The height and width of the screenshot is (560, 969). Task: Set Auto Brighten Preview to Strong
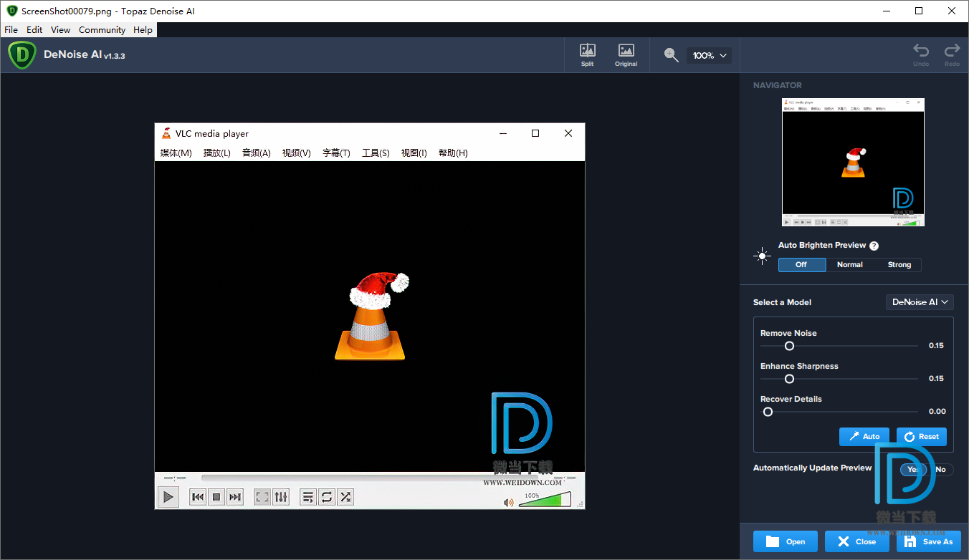point(899,265)
